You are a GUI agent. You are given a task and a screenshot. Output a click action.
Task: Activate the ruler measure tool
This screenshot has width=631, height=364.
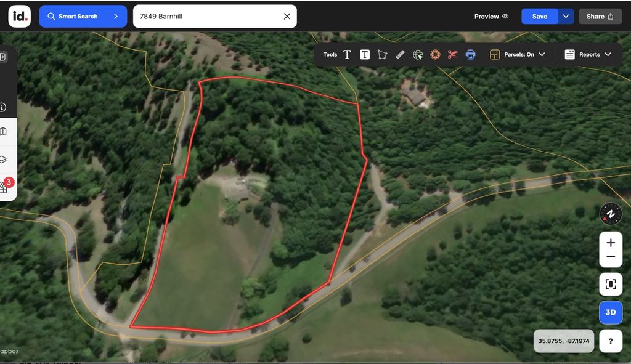400,55
